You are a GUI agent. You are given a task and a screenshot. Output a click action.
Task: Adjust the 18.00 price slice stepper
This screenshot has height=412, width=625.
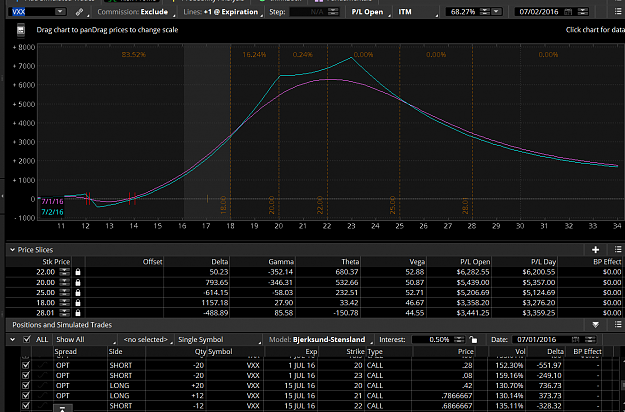[x=64, y=303]
